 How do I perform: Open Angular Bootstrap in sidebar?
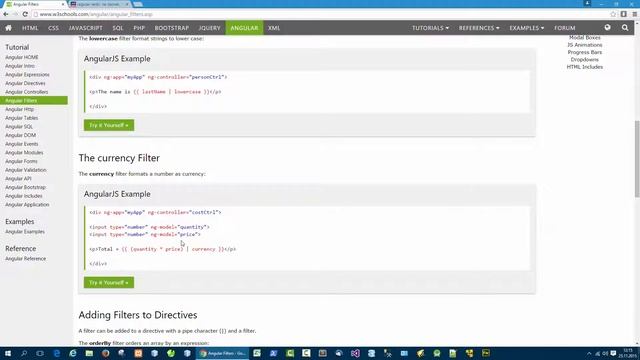pyautogui.click(x=25, y=187)
